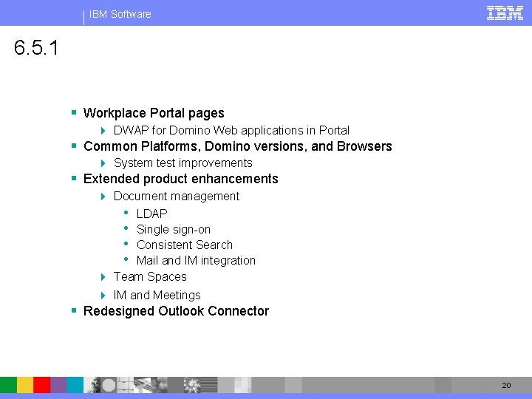Click arrow bullet before 'Document management'
Screen dimensions: 532x399
pyautogui.click(x=103, y=197)
